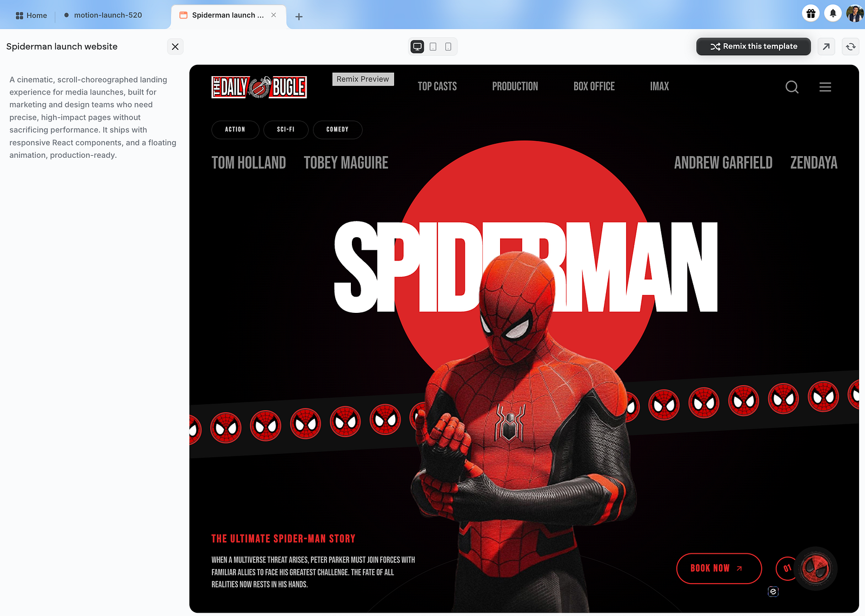Switch preview to mobile view
The width and height of the screenshot is (865, 616).
point(448,46)
